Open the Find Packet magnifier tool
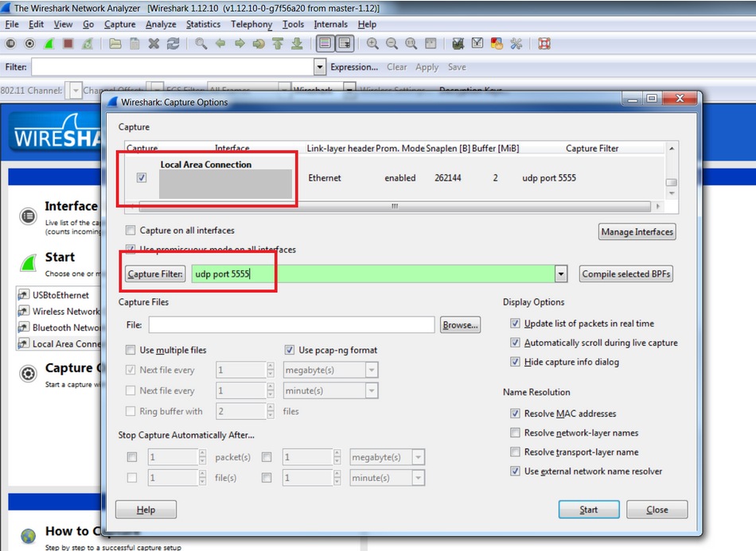This screenshot has height=551, width=756. click(199, 44)
